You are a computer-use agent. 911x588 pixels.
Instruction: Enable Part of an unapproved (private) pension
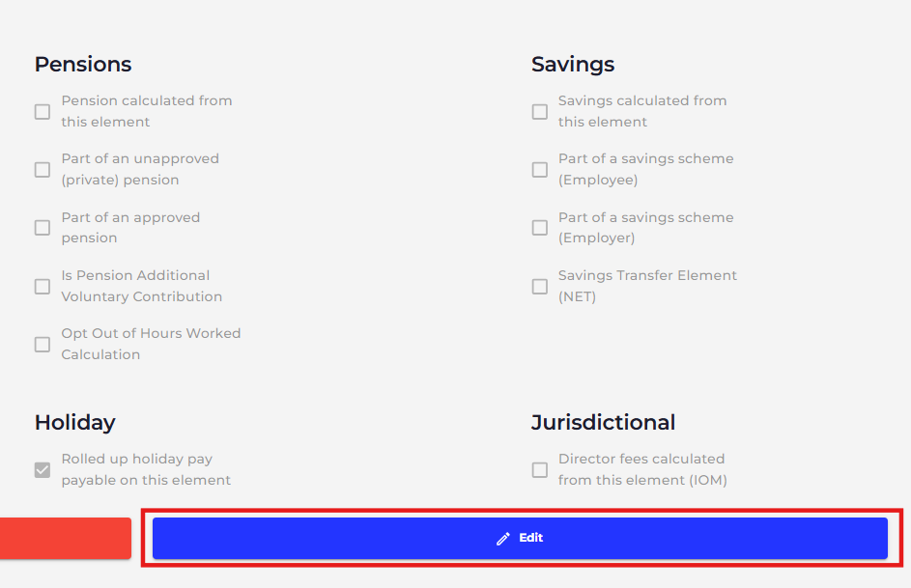43,170
